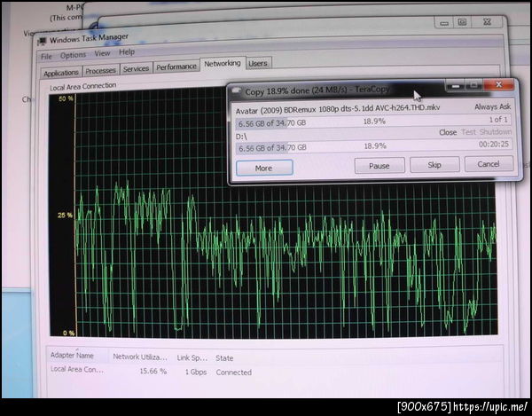Sort by the Network Utilization column header
The width and height of the screenshot is (532, 416).
tap(140, 357)
